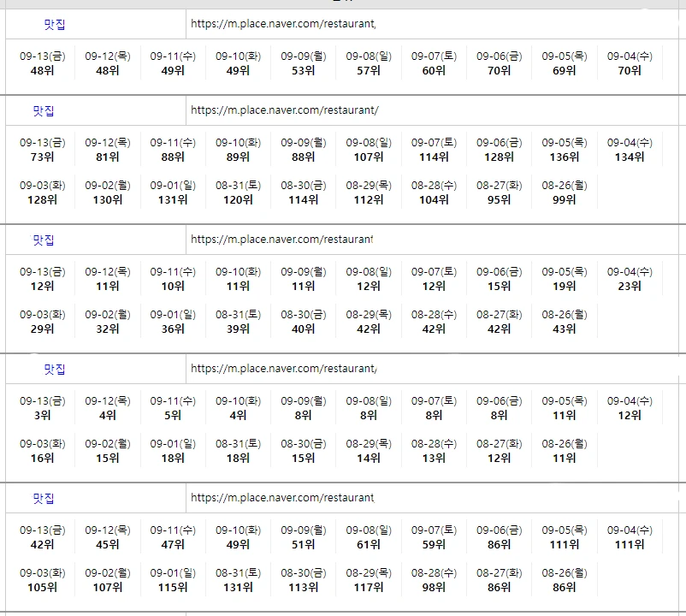Select the 08-26(월) cell showing 43위
The width and height of the screenshot is (686, 616).
click(565, 322)
